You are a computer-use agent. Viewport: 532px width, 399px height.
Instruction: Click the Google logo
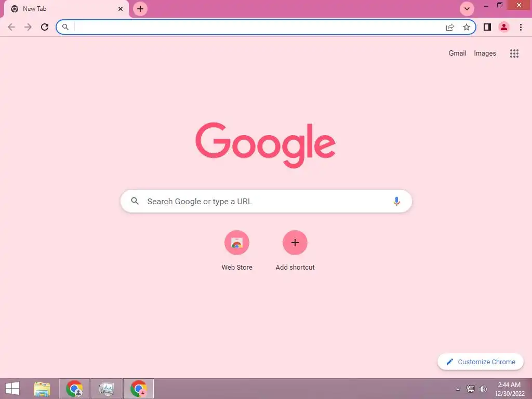(x=265, y=145)
